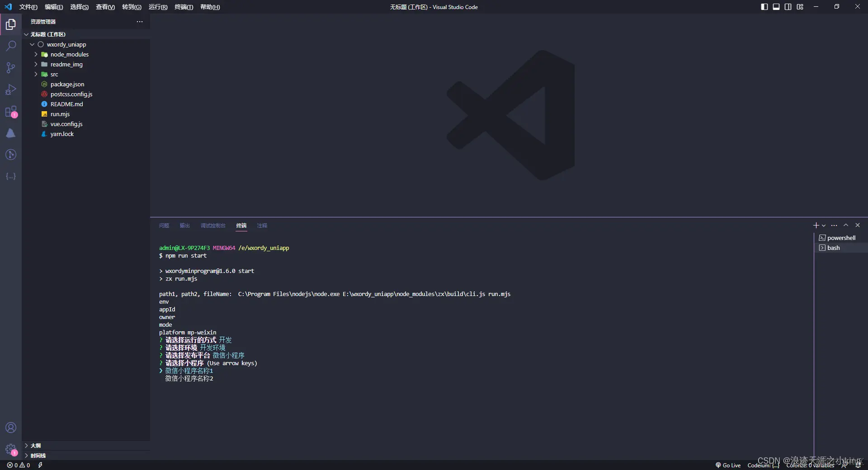Viewport: 868px width, 470px height.
Task: Switch to the 注释 Comments tab
Action: [x=262, y=226]
